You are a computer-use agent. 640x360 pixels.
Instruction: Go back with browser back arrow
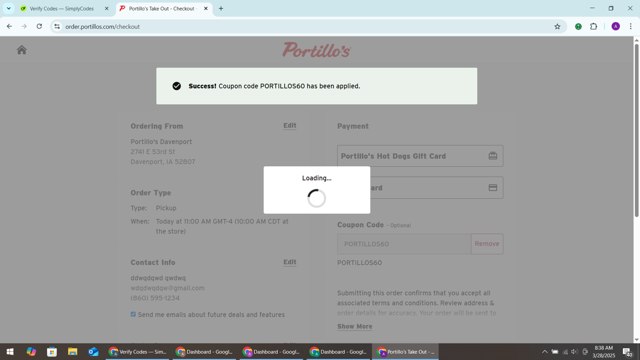(x=9, y=27)
